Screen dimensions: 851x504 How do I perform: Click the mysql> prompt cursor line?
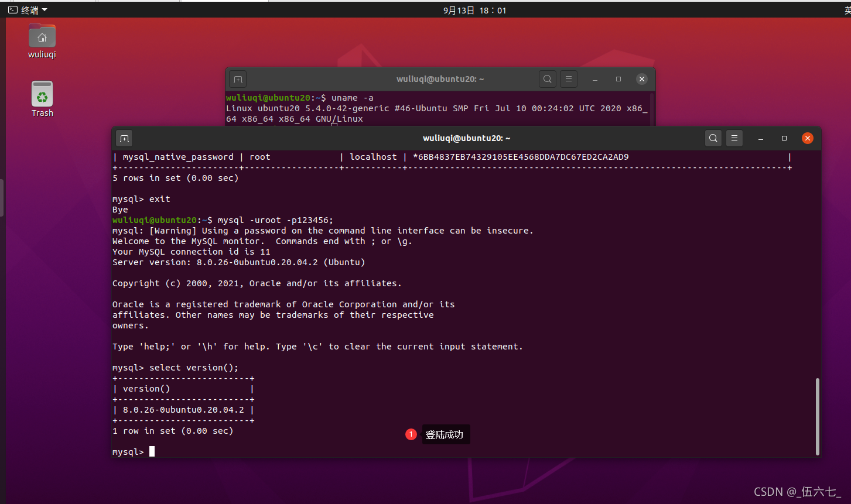click(x=134, y=452)
